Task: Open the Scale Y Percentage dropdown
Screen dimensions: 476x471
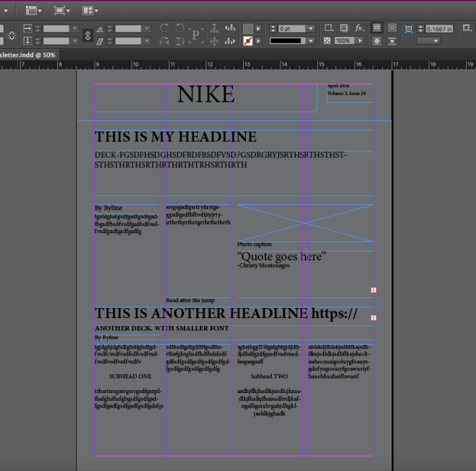Action: click(75, 40)
